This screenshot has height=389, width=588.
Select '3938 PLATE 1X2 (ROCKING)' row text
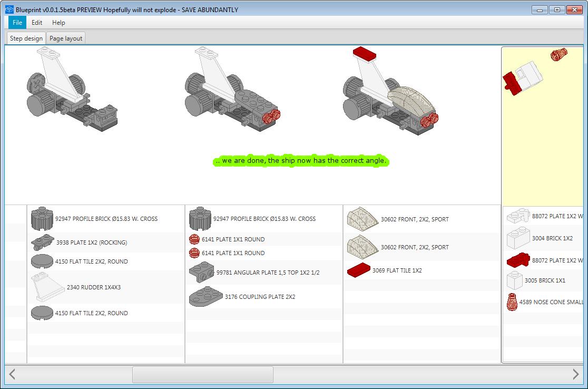pyautogui.click(x=92, y=242)
